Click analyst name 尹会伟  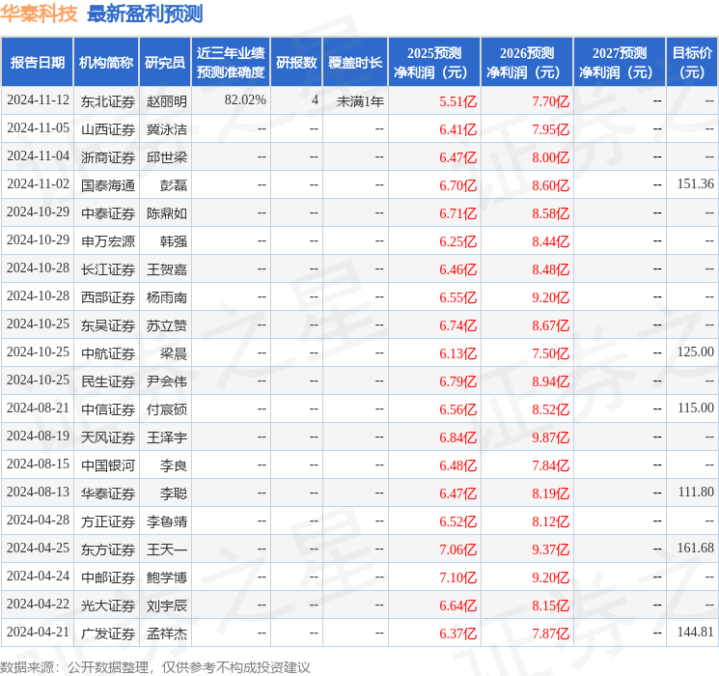pyautogui.click(x=167, y=381)
